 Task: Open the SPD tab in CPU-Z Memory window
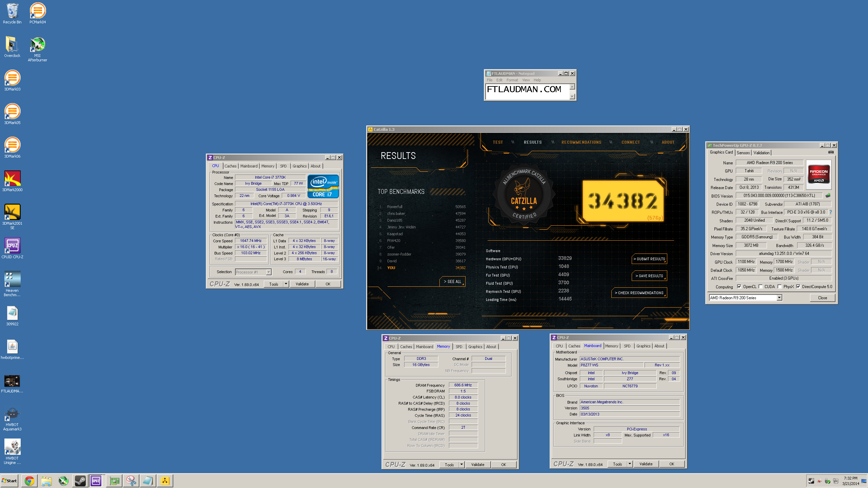click(x=459, y=347)
